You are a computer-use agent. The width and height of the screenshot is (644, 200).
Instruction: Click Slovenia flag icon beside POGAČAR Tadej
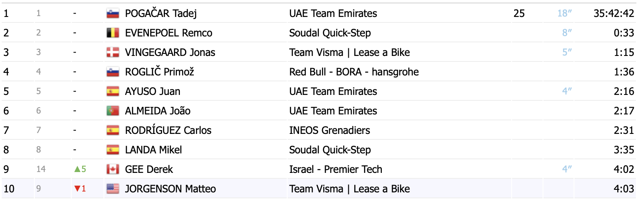112,14
